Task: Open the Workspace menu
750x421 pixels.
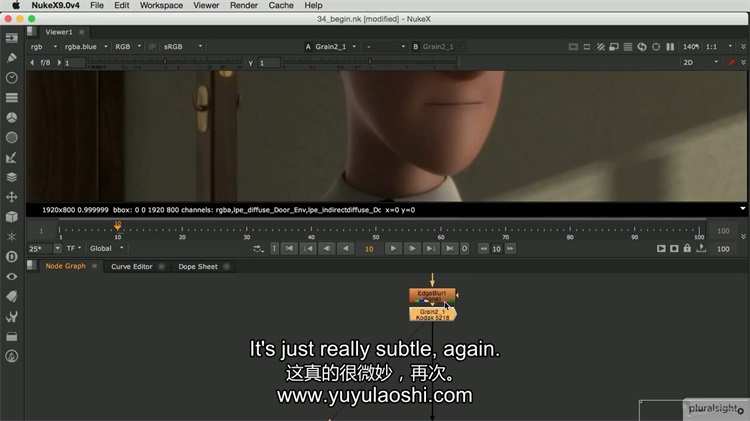Action: 161,5
